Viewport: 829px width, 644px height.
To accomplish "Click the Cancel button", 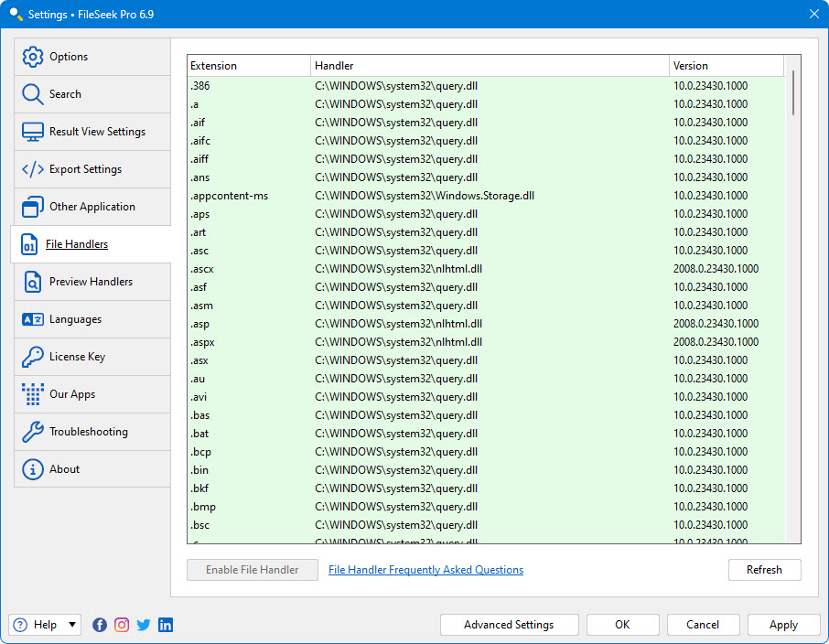I will (x=703, y=625).
